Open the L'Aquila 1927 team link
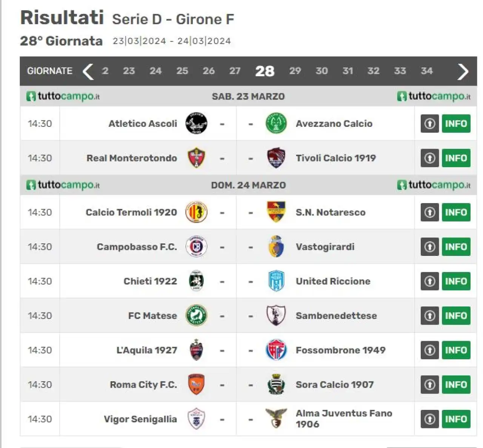 pyautogui.click(x=147, y=350)
